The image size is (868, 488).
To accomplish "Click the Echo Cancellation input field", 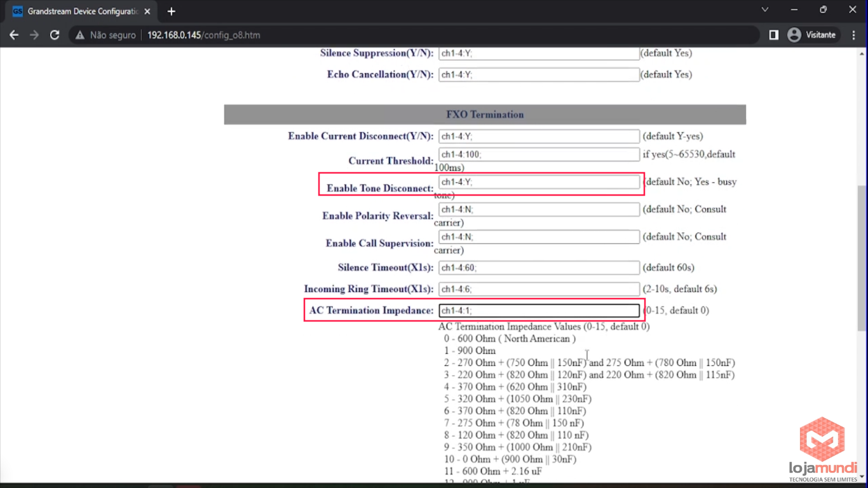I will point(539,75).
